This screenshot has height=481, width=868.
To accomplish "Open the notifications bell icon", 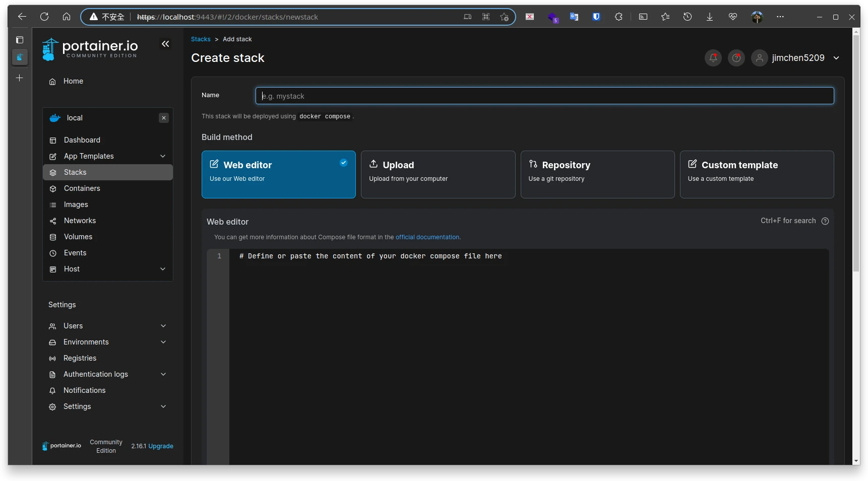I will [x=713, y=58].
